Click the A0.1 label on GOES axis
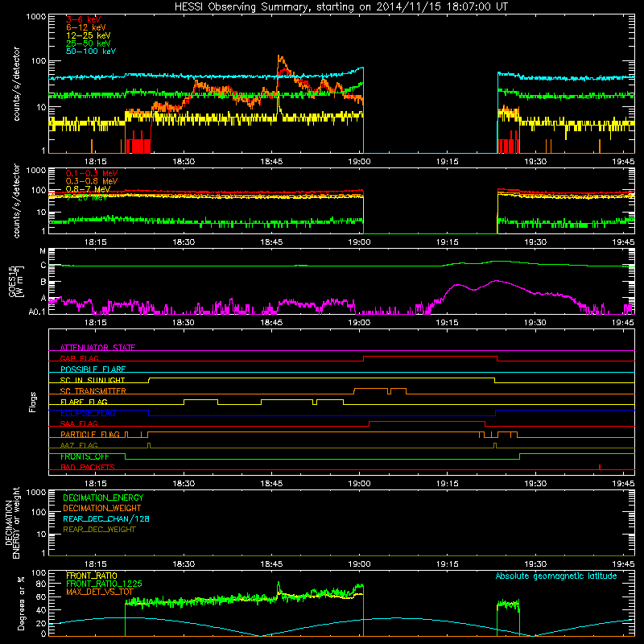This screenshot has height=644, width=644. tap(37, 312)
